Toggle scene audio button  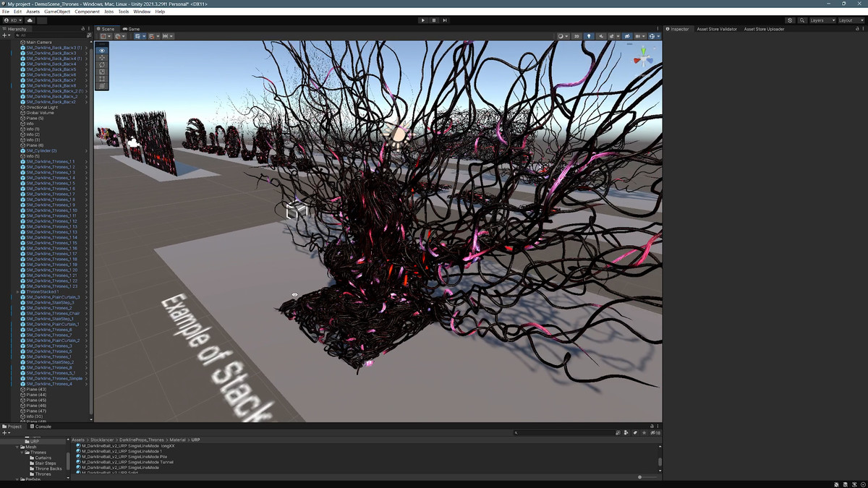pos(600,36)
